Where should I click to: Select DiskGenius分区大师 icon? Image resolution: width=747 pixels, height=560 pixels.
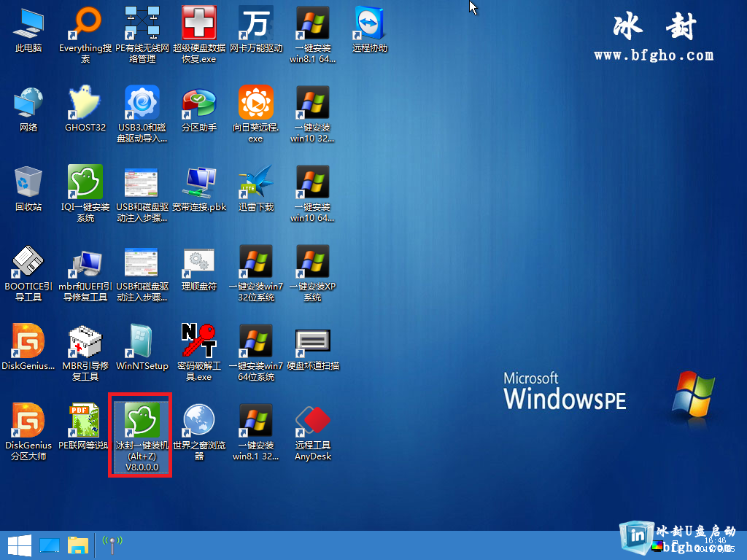click(x=28, y=432)
